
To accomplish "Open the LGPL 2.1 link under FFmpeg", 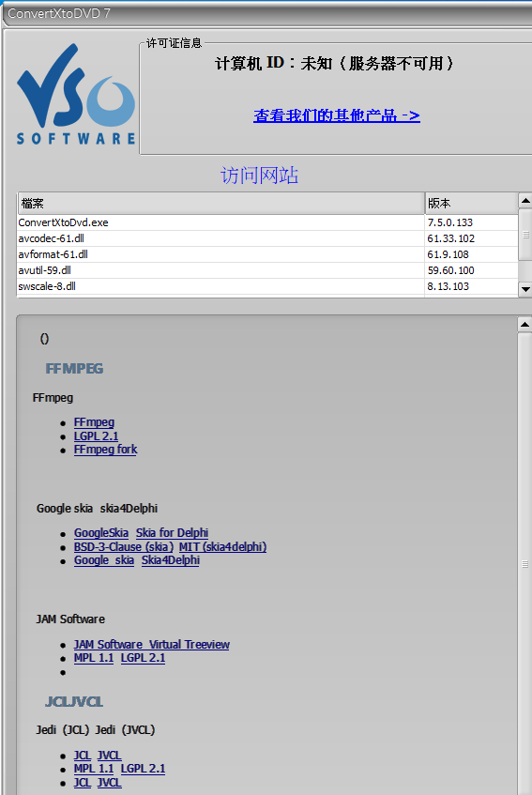I will click(x=96, y=436).
